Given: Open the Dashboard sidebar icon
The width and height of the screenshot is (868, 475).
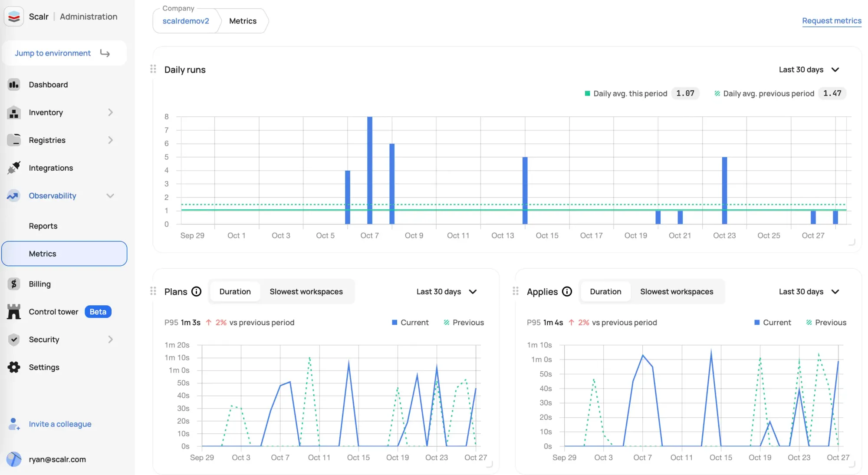Looking at the screenshot, I should pos(14,85).
